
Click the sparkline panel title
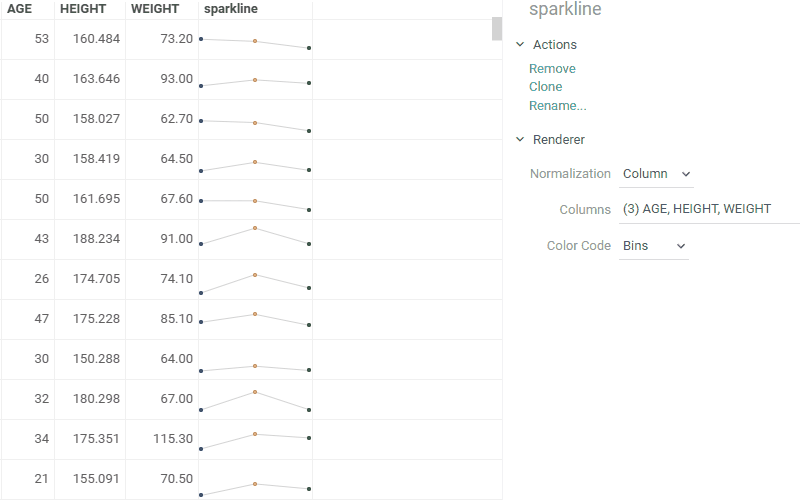tap(565, 10)
